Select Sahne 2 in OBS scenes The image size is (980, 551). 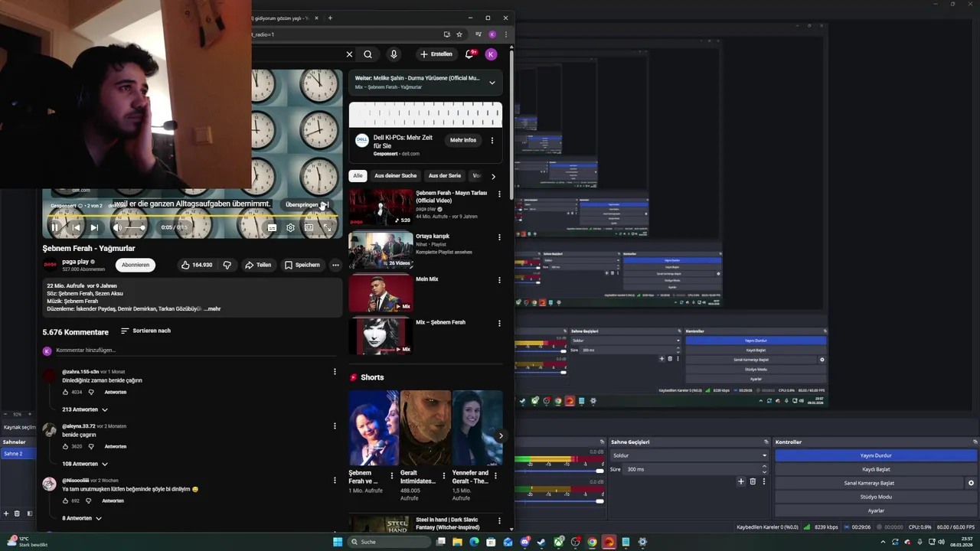(17, 453)
